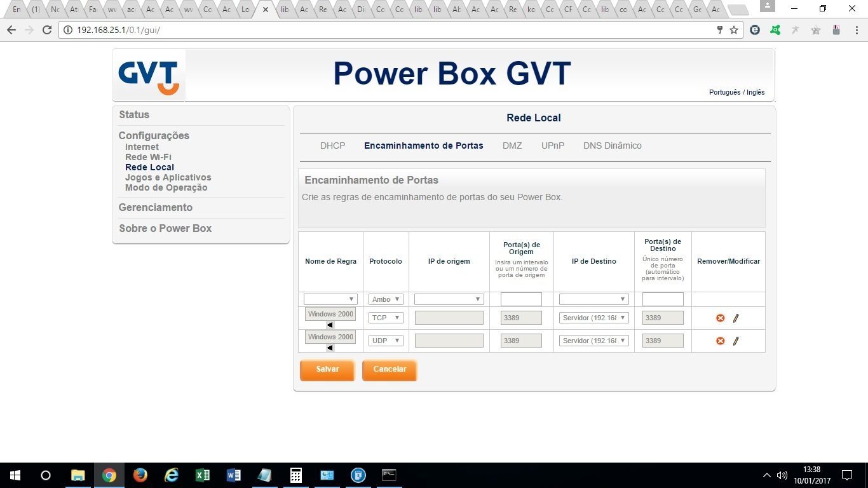Switch language to Inglês
Image resolution: width=868 pixels, height=488 pixels.
click(x=756, y=92)
